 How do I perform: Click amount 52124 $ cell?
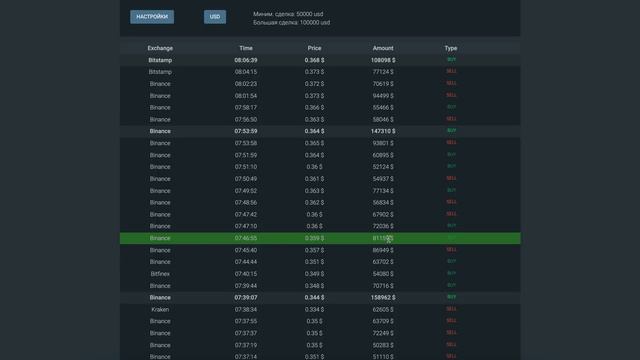tap(383, 167)
